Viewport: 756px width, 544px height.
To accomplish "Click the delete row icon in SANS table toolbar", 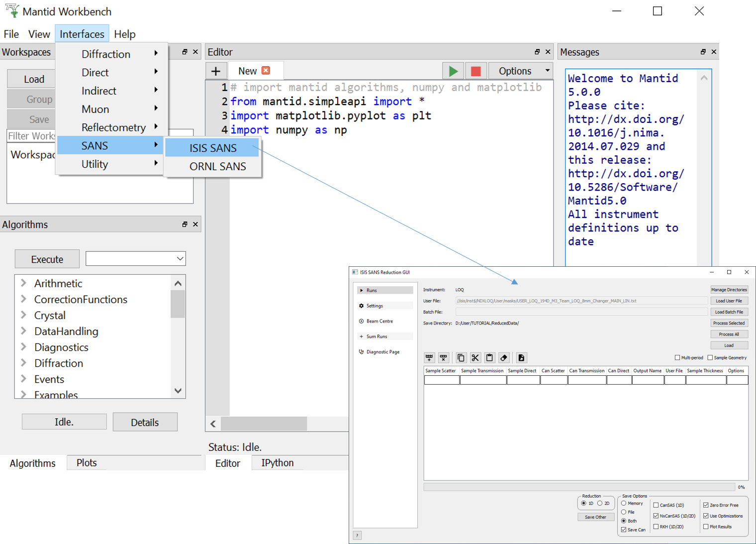I will pos(444,357).
